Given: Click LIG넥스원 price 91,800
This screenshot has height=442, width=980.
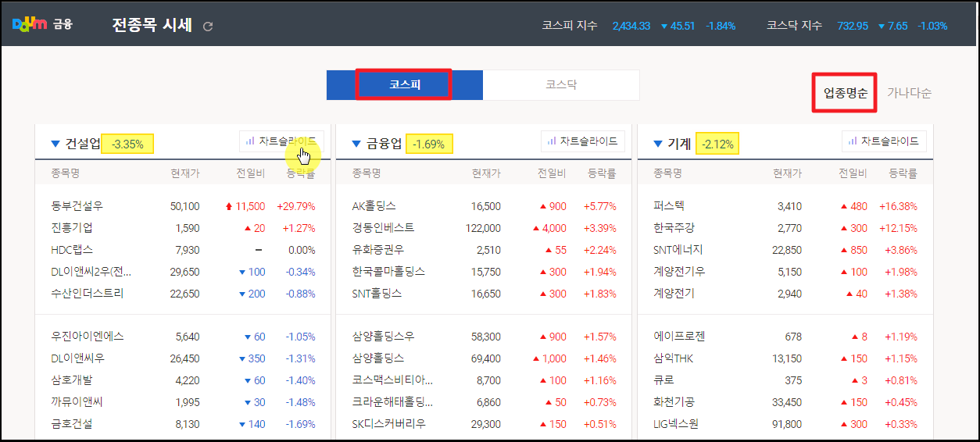Looking at the screenshot, I should [x=786, y=424].
